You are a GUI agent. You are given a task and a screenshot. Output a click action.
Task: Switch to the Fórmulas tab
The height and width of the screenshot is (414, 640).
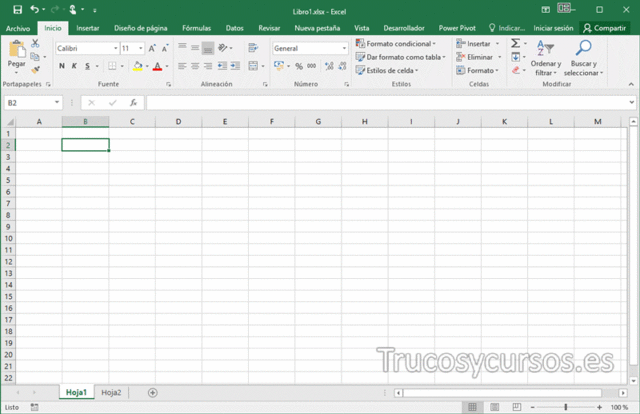click(196, 28)
